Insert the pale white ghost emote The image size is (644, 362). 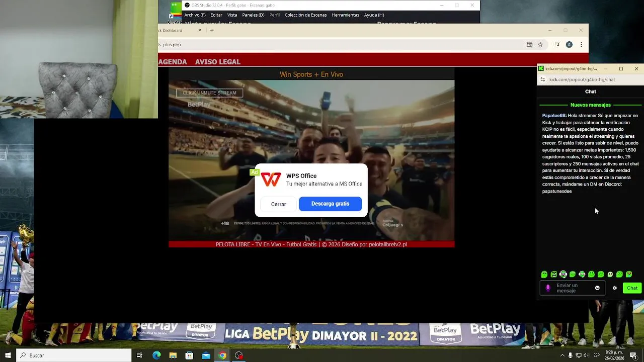click(610, 275)
